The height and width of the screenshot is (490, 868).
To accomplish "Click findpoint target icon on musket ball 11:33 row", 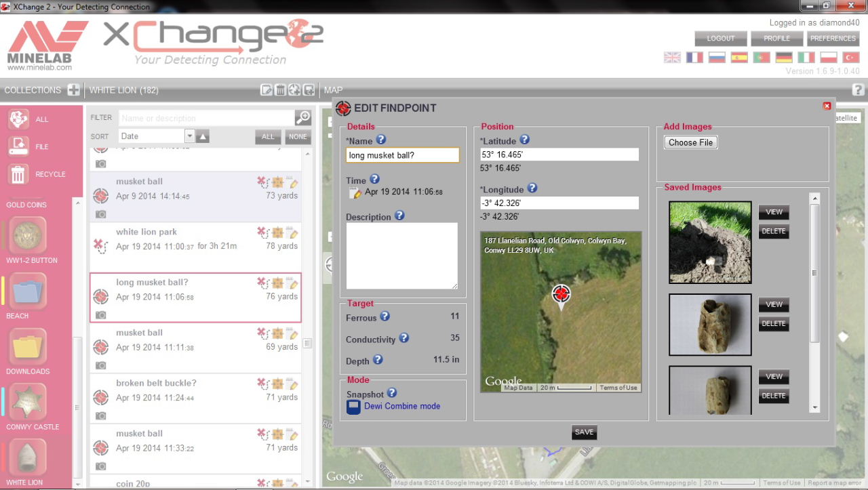I will (x=100, y=447).
